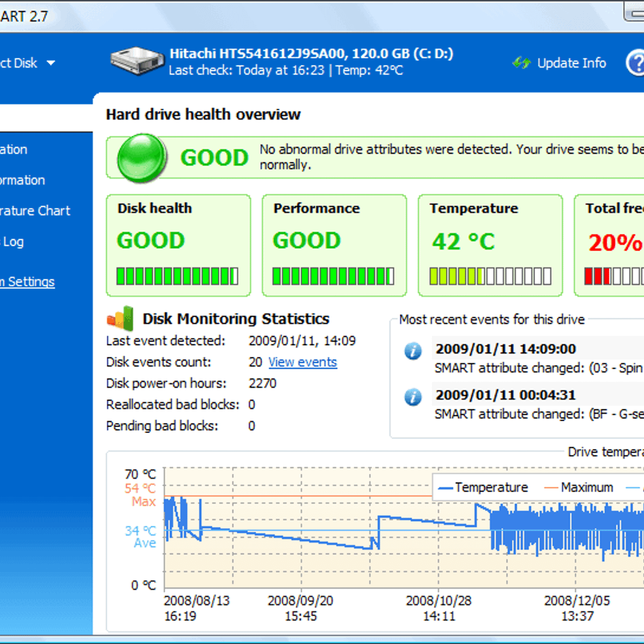Click the Maximum legend entry in chart
Screen dimensions: 644x644
pyautogui.click(x=579, y=487)
